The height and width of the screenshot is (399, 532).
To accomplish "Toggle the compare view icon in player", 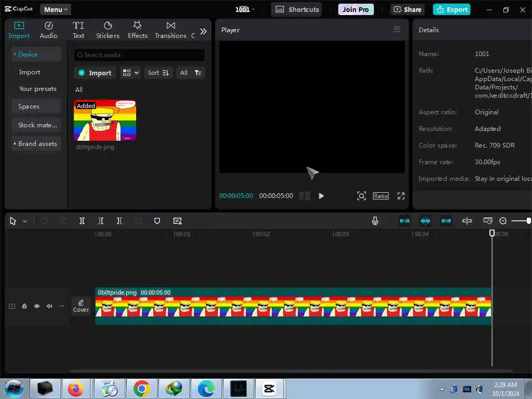I will [304, 196].
